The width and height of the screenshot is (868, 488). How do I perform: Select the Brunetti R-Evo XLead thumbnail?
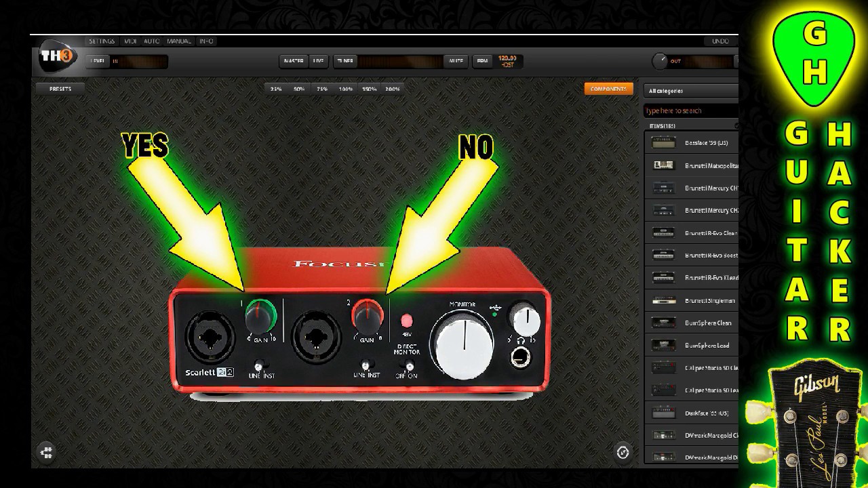(x=664, y=278)
